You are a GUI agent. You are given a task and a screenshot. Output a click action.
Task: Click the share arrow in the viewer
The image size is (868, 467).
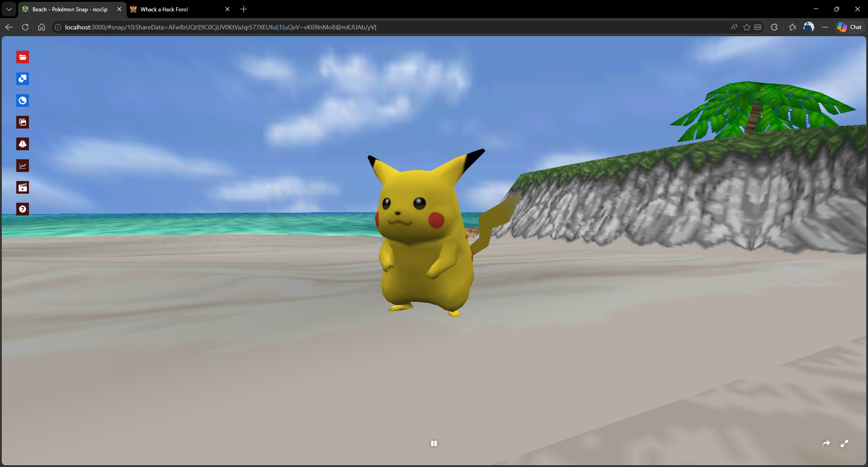point(826,443)
